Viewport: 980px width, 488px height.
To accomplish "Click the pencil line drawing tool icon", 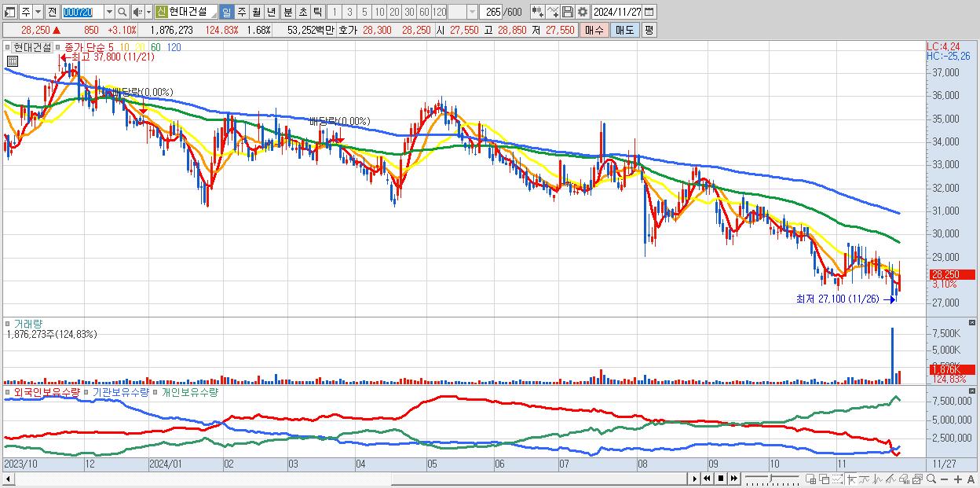I will pos(890,478).
